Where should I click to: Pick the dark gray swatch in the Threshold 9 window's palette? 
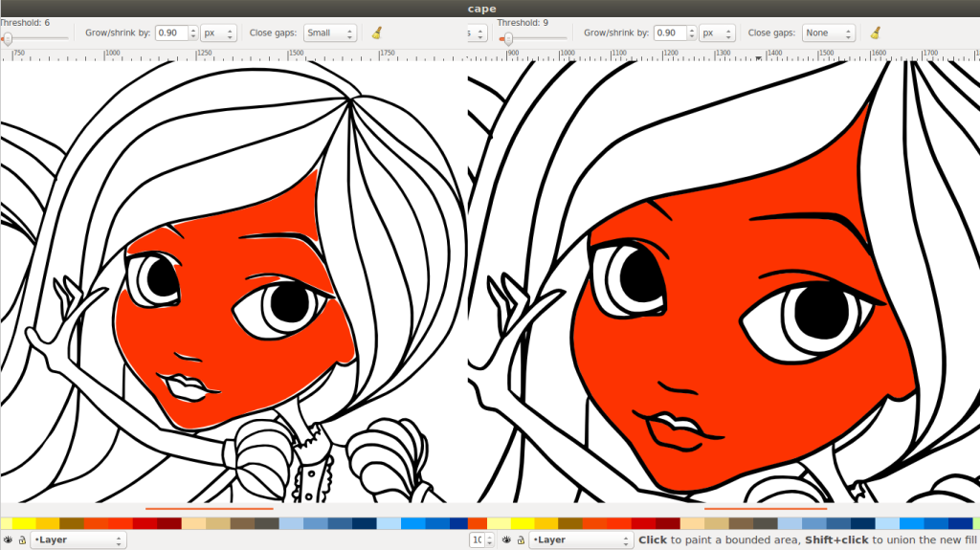point(765,523)
